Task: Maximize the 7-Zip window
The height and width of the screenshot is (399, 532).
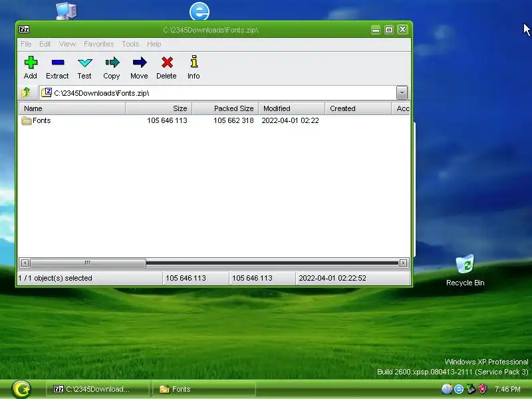Action: 389,30
